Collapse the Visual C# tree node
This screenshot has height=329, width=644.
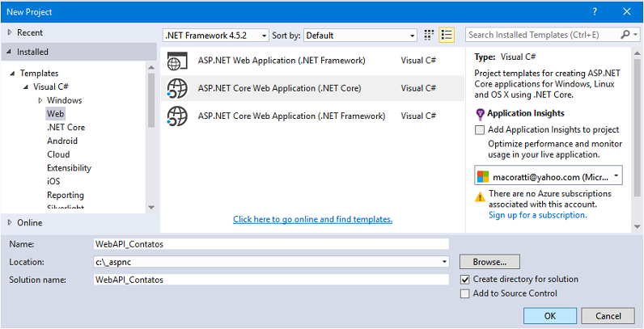(25, 87)
